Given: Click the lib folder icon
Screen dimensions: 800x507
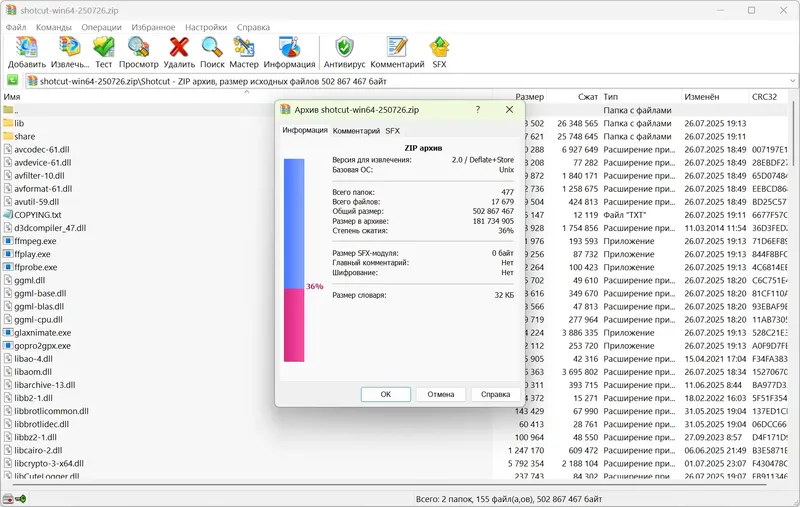Looking at the screenshot, I should [x=8, y=123].
